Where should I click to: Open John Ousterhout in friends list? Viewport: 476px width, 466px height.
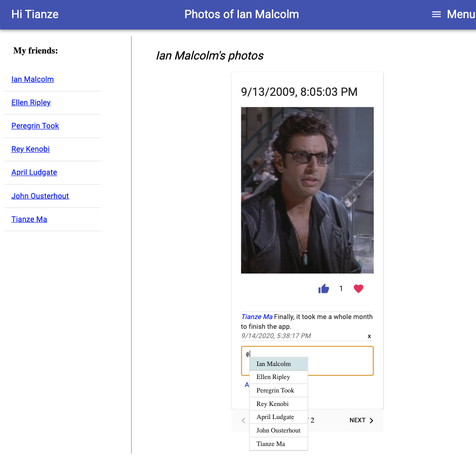(40, 196)
